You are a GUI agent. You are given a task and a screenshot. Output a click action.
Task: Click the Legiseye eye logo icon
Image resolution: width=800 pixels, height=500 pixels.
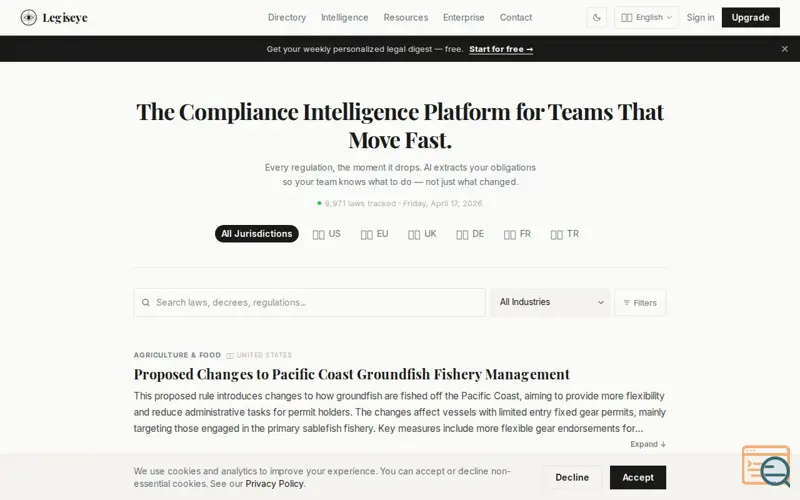[x=29, y=17]
